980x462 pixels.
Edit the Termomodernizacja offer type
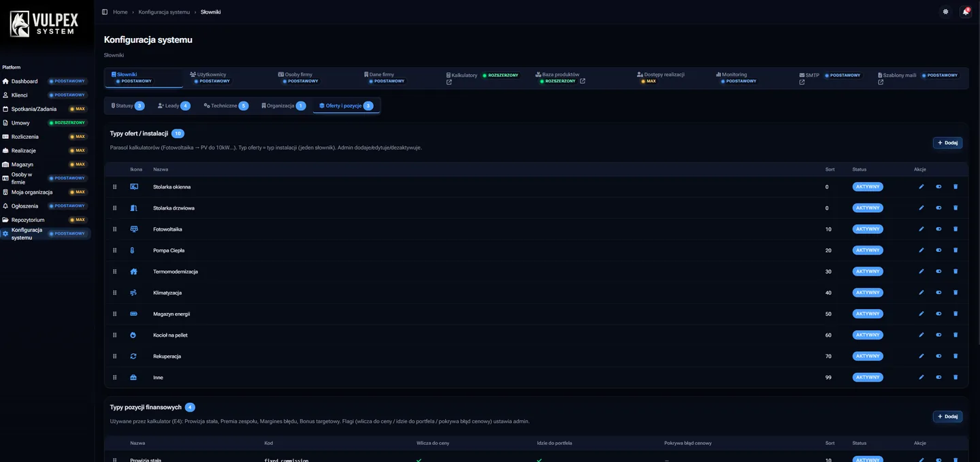coord(921,271)
